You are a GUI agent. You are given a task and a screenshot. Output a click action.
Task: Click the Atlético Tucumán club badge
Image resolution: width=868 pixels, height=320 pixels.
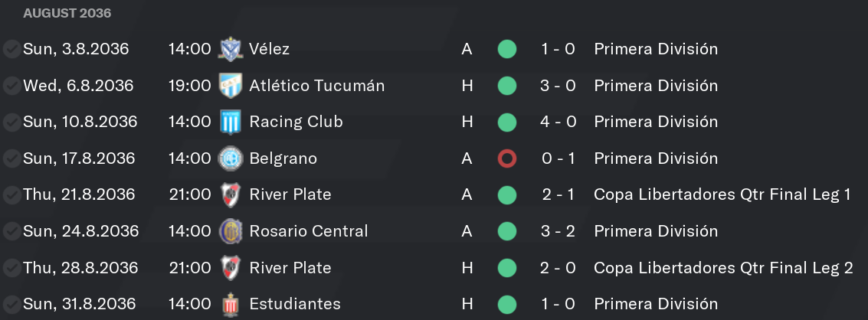click(x=230, y=85)
